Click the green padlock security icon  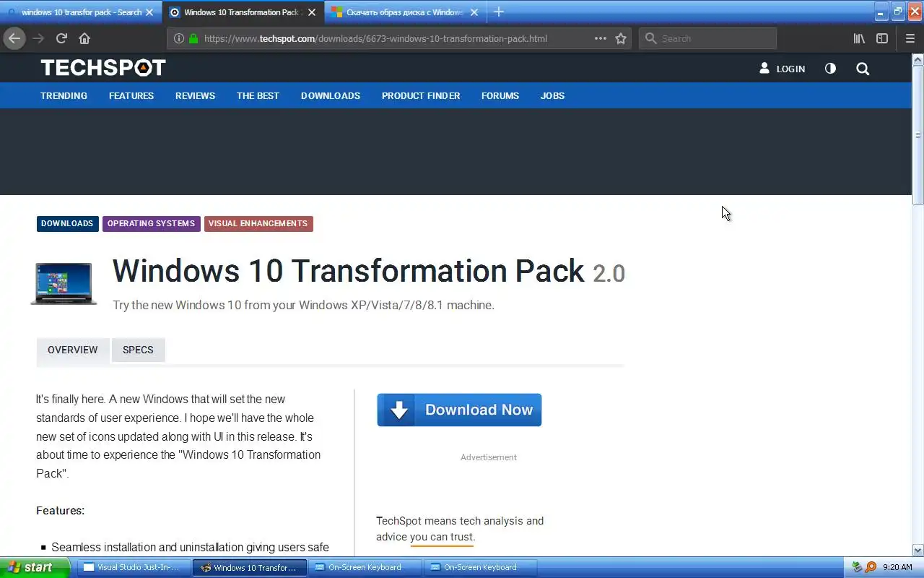(193, 38)
